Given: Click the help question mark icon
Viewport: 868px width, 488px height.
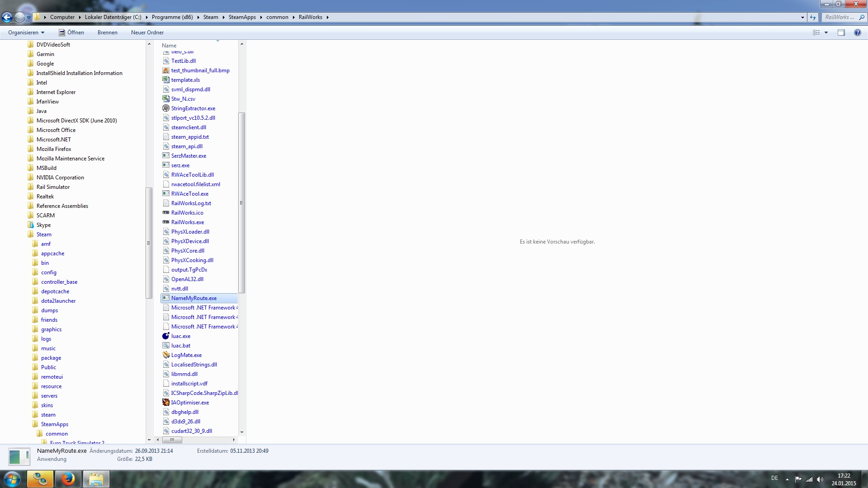Looking at the screenshot, I should tap(857, 33).
